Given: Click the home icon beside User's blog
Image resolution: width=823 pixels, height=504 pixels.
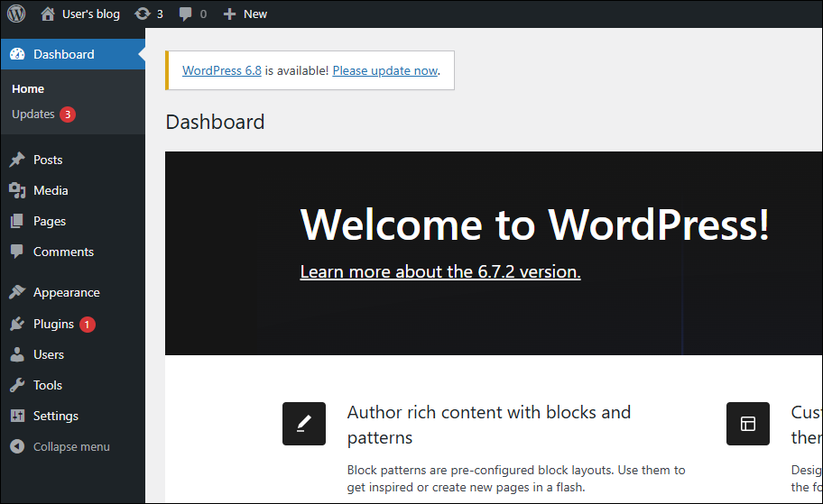Looking at the screenshot, I should (x=48, y=14).
